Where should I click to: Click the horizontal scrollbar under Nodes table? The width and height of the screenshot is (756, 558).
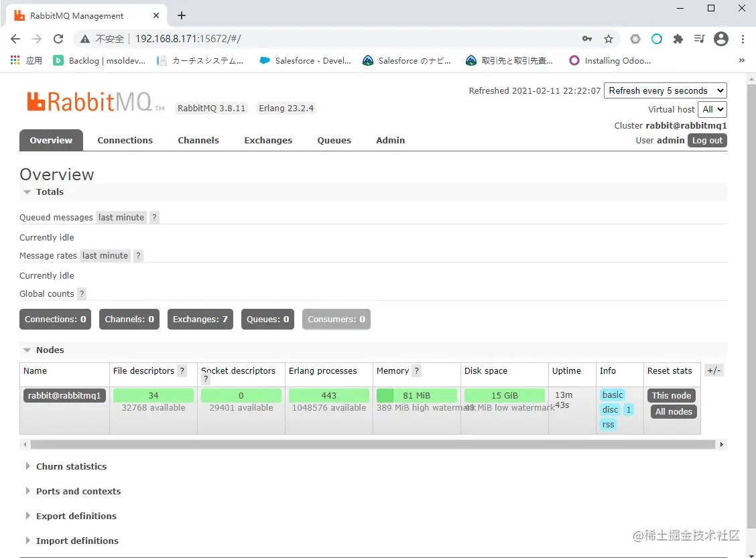pyautogui.click(x=373, y=444)
